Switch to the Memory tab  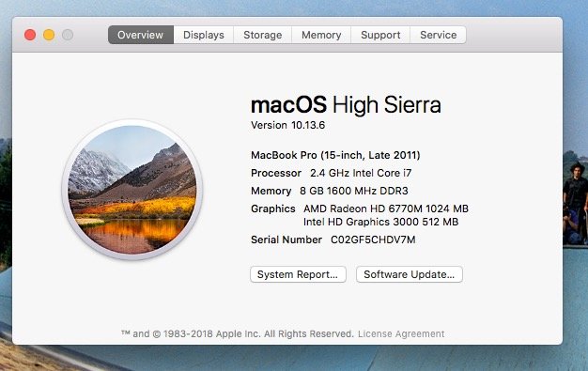pos(321,35)
